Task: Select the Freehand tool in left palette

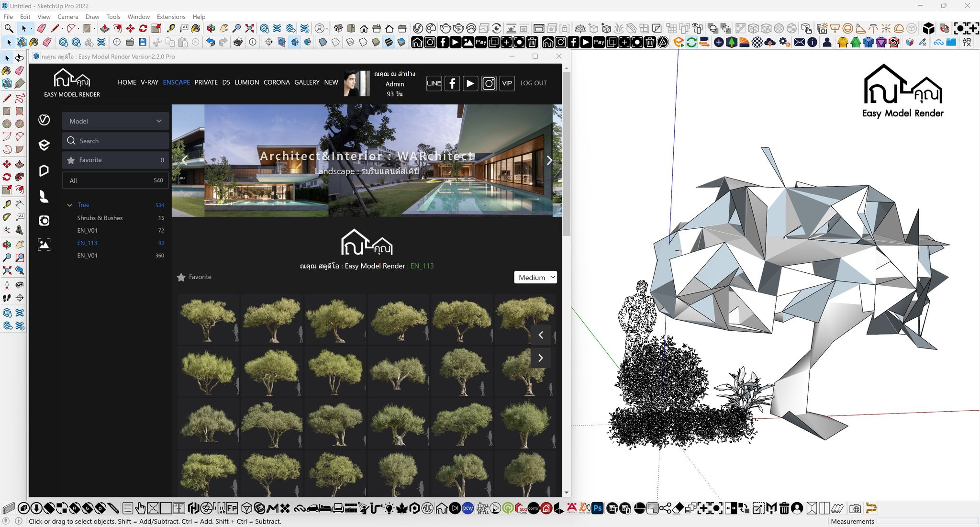Action: coord(20,98)
